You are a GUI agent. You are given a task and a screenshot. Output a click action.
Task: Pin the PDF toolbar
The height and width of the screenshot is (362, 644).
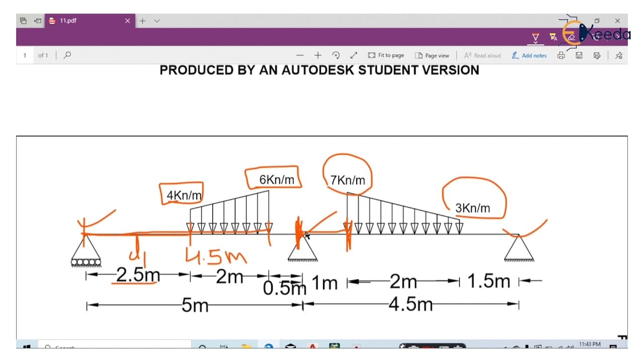[619, 55]
